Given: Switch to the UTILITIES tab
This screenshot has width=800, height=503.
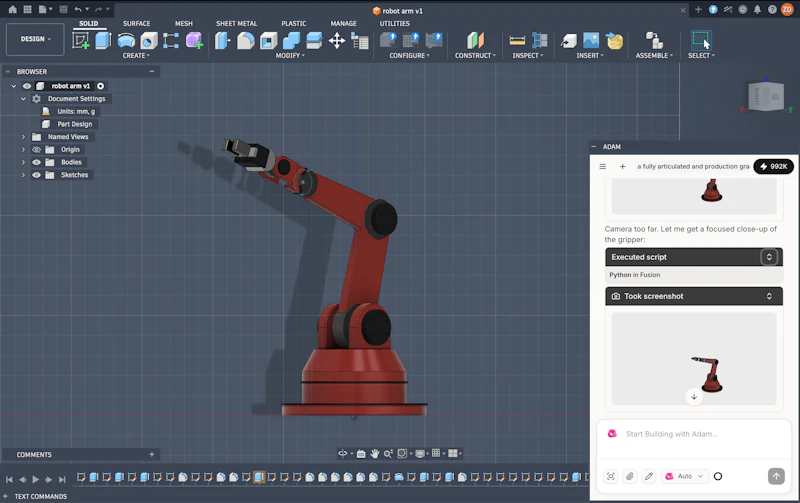Looking at the screenshot, I should 394,23.
